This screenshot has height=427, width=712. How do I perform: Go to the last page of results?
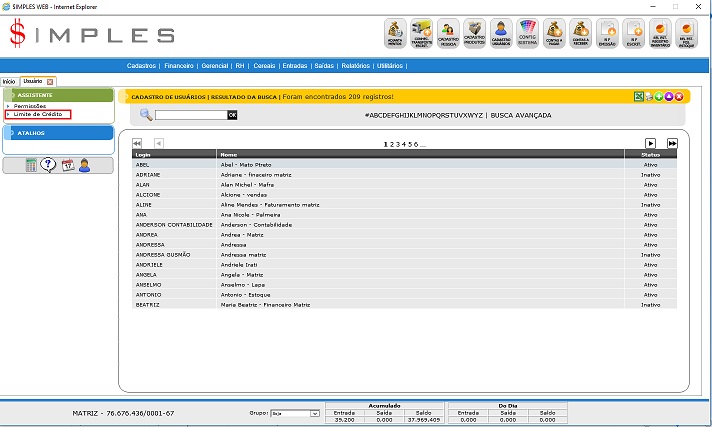[672, 144]
